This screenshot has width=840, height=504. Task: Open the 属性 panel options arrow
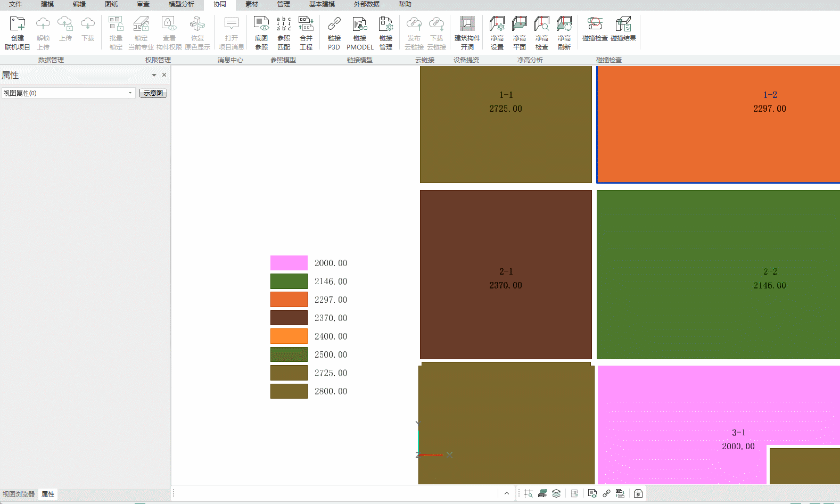(154, 75)
